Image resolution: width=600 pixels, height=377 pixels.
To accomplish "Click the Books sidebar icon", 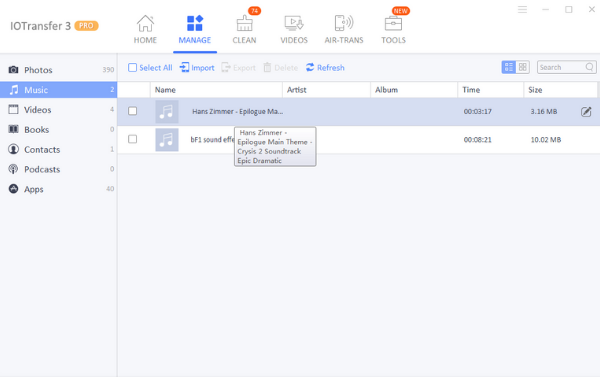I will point(13,129).
